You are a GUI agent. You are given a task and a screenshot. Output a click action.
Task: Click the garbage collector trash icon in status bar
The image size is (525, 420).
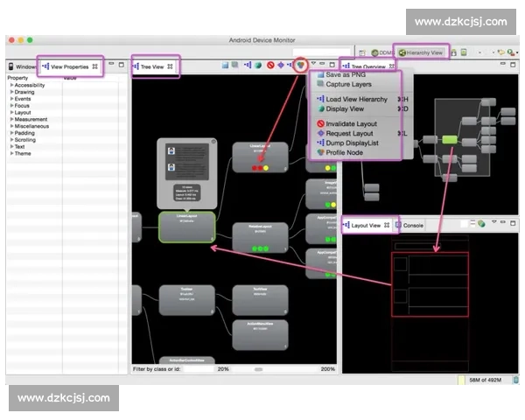516,380
